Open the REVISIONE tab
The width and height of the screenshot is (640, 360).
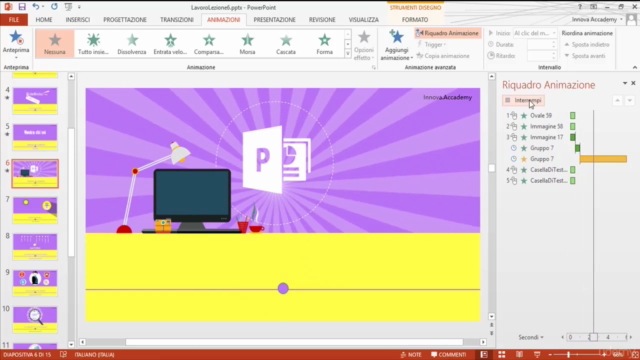[322, 20]
